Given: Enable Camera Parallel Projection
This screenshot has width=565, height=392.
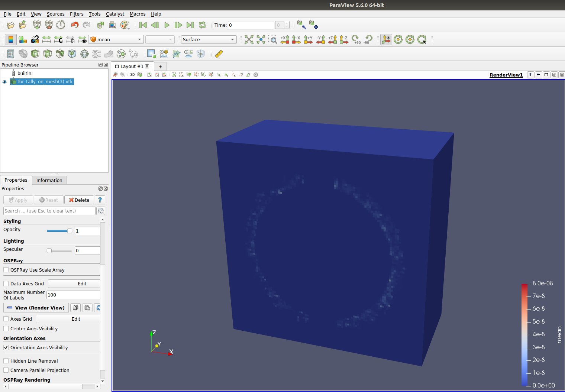Looking at the screenshot, I should (6, 370).
